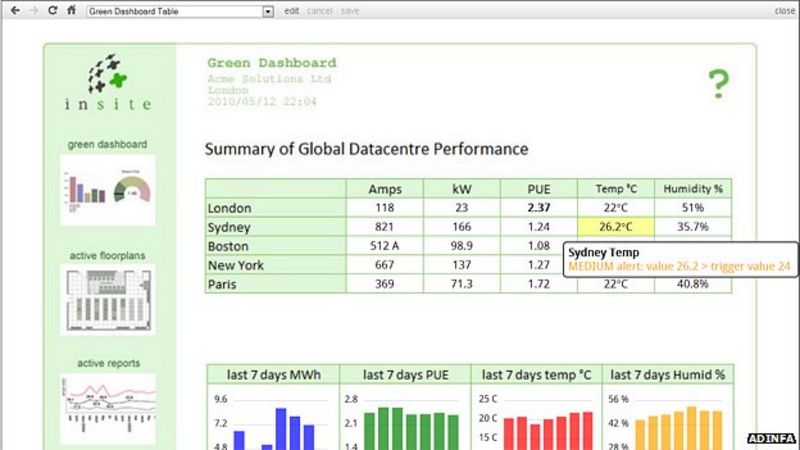Go to home via house icon
Screen dimensions: 800x450
tap(70, 11)
